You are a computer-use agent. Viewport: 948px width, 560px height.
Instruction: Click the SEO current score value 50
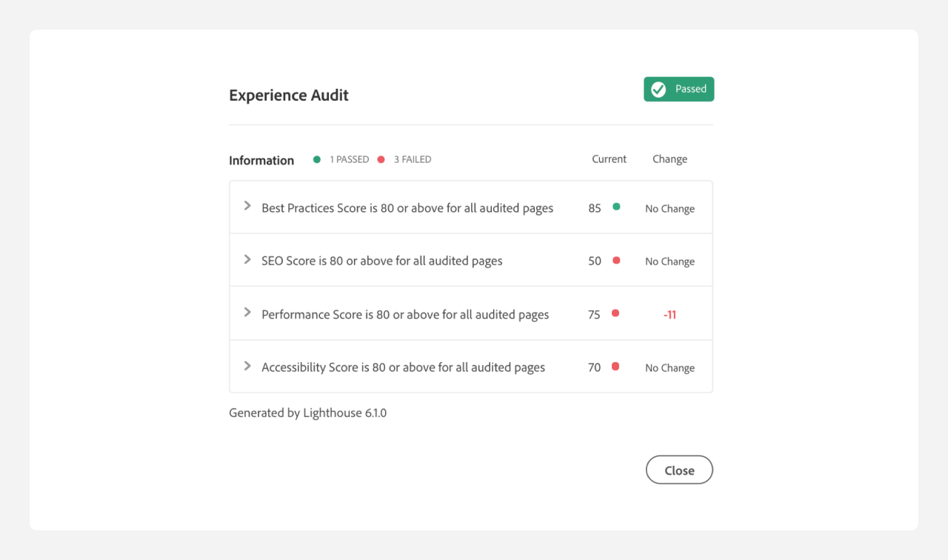pyautogui.click(x=595, y=261)
